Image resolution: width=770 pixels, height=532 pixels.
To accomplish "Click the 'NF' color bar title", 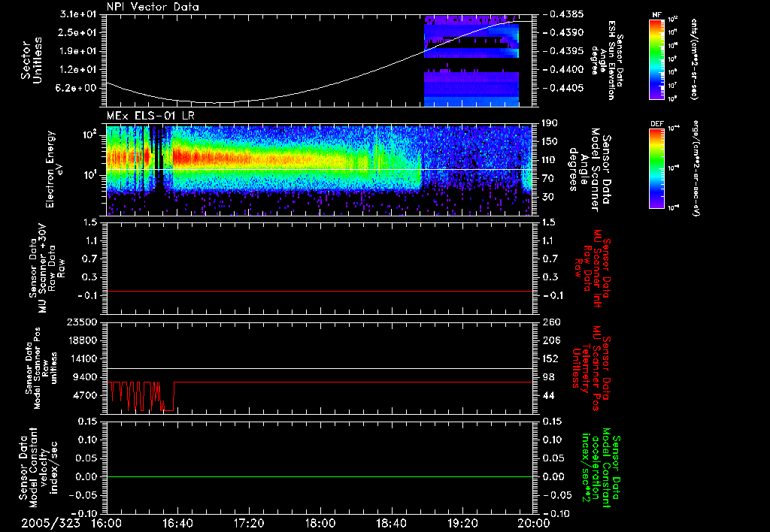I will pos(656,15).
